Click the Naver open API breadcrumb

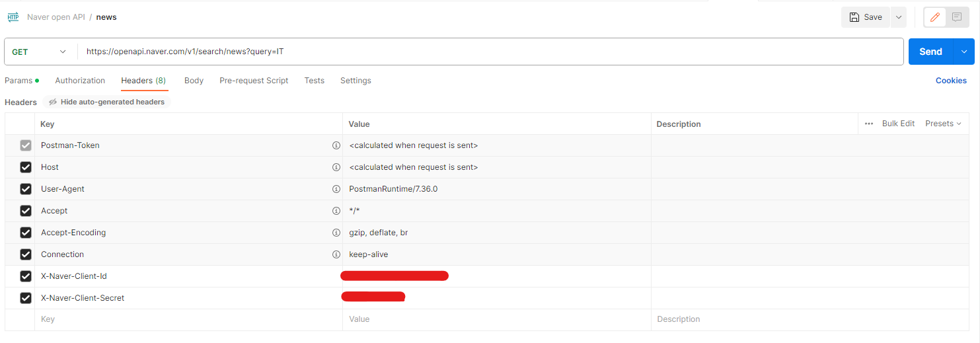tap(56, 17)
